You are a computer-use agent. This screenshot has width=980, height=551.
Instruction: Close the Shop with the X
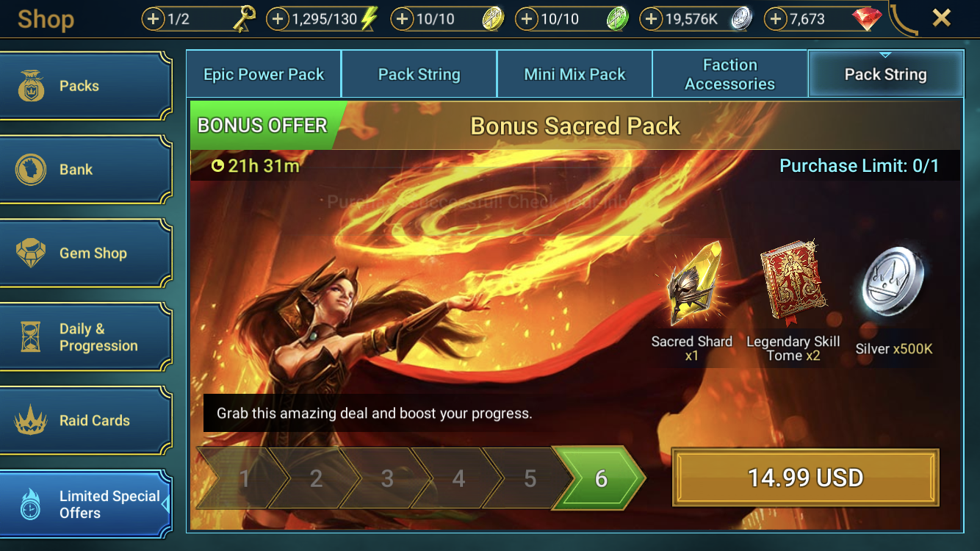coord(941,18)
